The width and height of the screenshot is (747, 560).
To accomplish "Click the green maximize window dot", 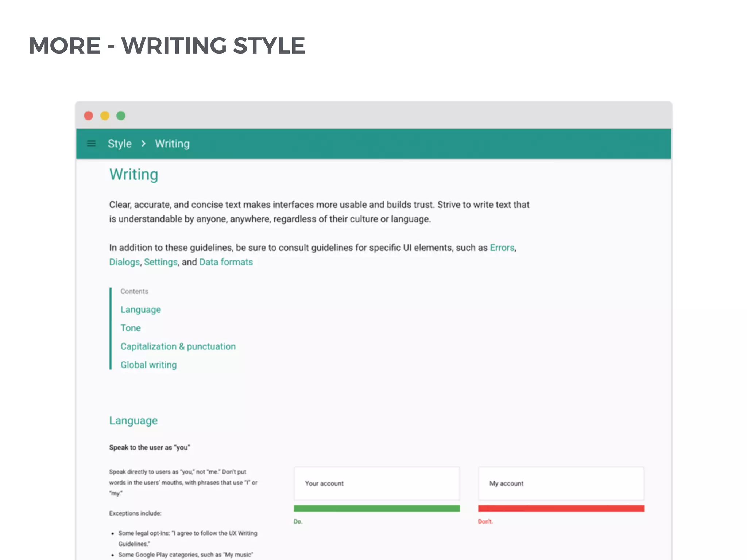I will 121,116.
